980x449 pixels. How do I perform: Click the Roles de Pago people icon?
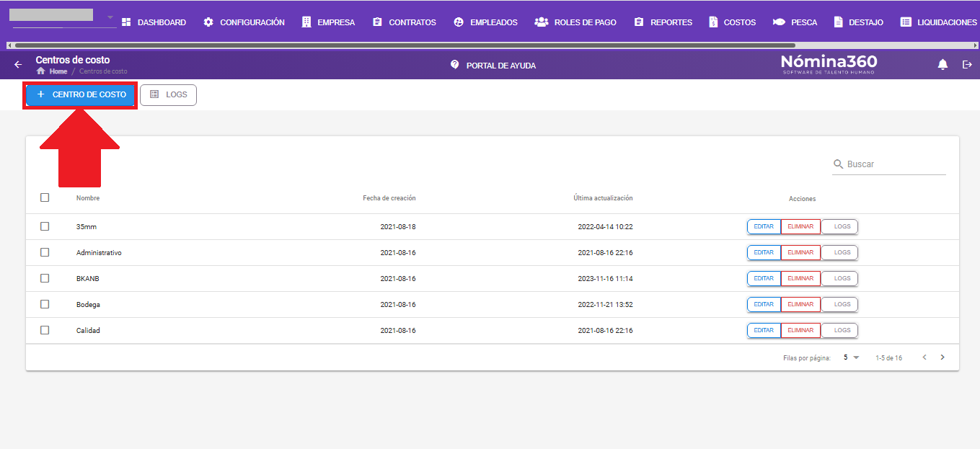pyautogui.click(x=542, y=22)
